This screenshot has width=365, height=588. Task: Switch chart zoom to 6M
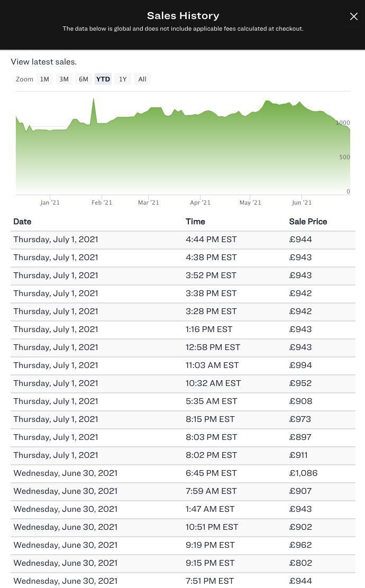[x=84, y=79]
